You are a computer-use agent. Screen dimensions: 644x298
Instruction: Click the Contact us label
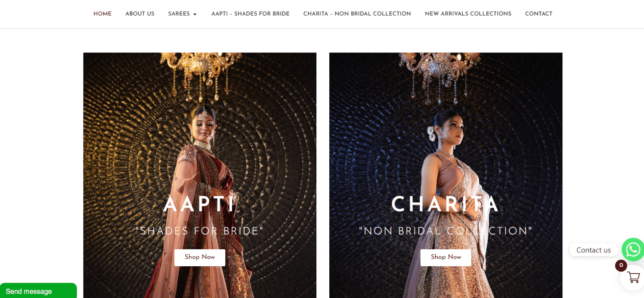(593, 250)
